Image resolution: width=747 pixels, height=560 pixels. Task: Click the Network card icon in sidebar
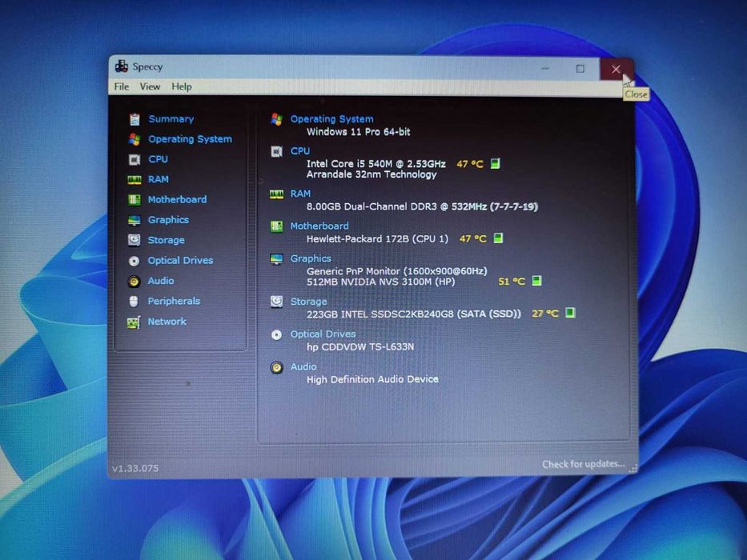pyautogui.click(x=134, y=322)
